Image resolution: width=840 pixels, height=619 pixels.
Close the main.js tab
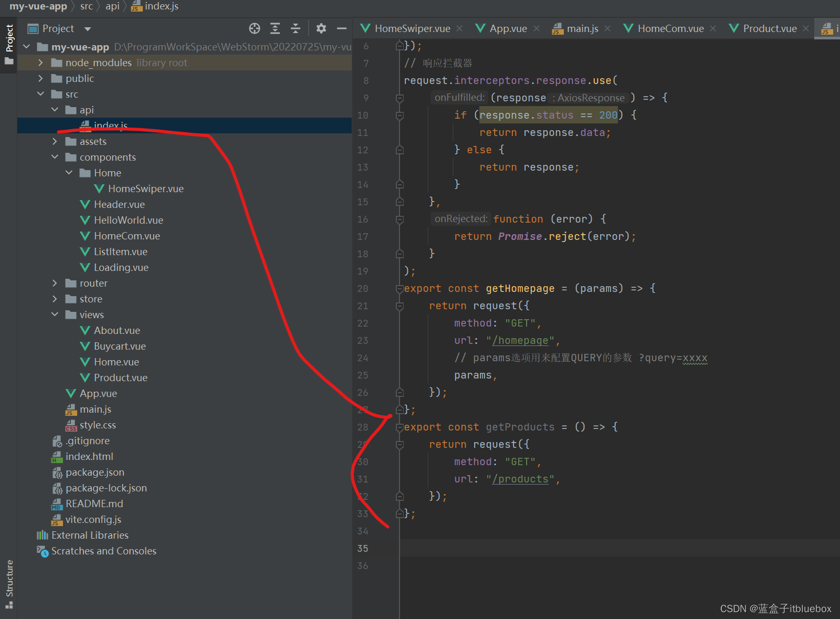click(x=607, y=28)
